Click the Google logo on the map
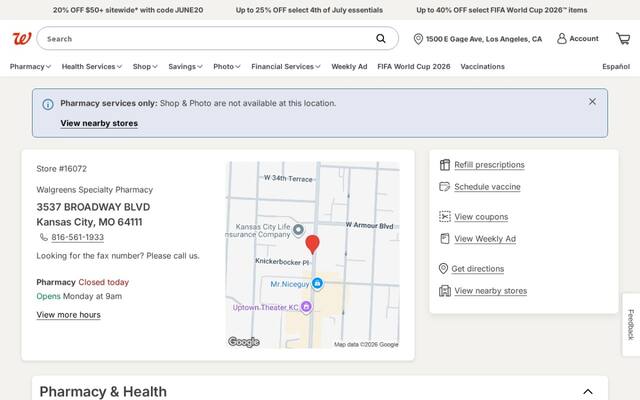640x400 pixels. click(x=244, y=342)
